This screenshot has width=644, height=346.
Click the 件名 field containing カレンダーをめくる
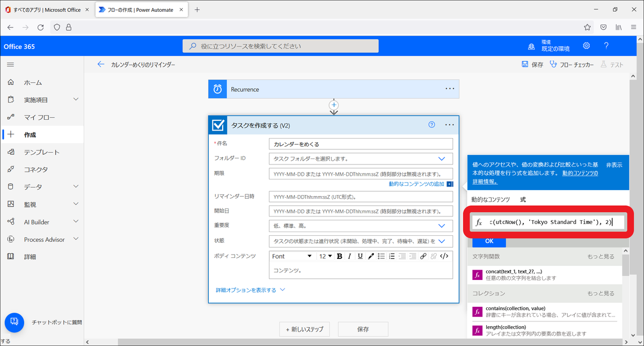tap(360, 143)
